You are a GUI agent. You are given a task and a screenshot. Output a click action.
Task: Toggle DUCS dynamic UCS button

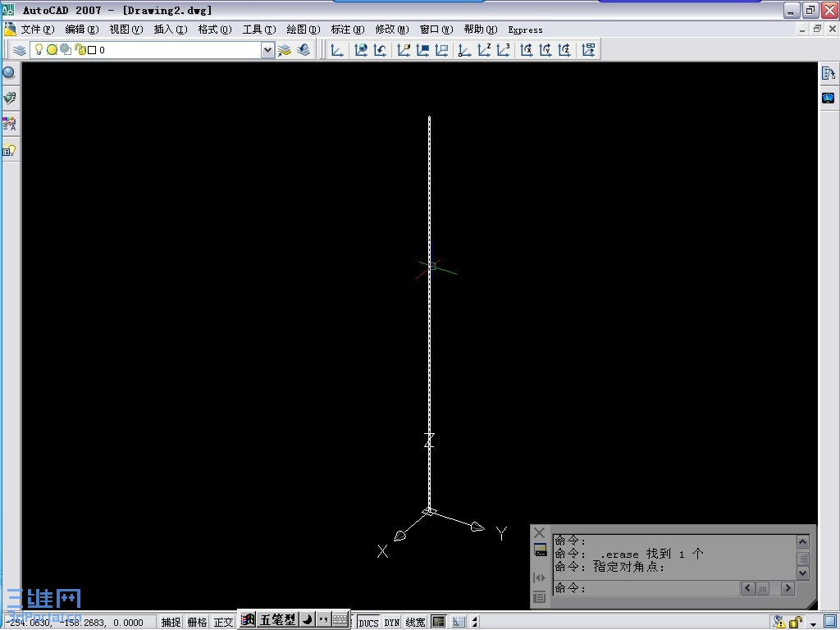pos(368,622)
